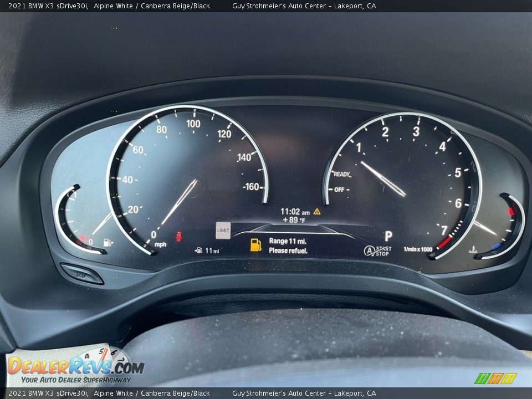The width and height of the screenshot is (532, 399).
Task: Click the mph unit label
Action: (x=161, y=244)
